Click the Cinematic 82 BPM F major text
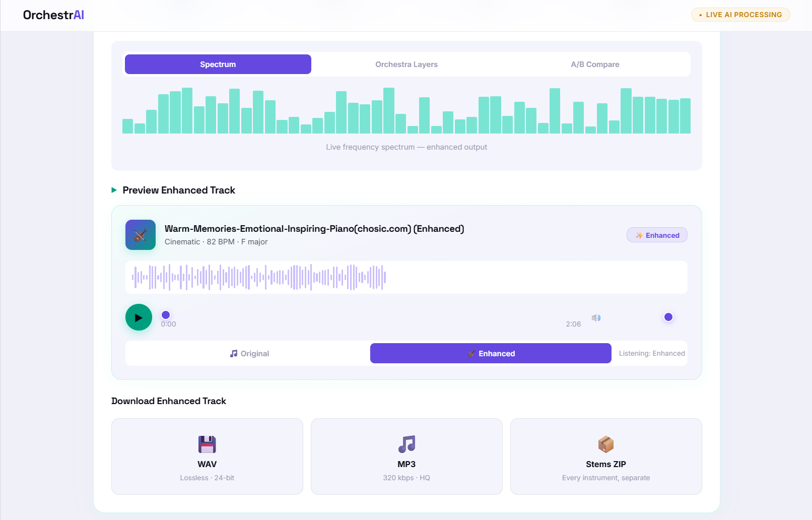812x520 pixels. [x=216, y=242]
